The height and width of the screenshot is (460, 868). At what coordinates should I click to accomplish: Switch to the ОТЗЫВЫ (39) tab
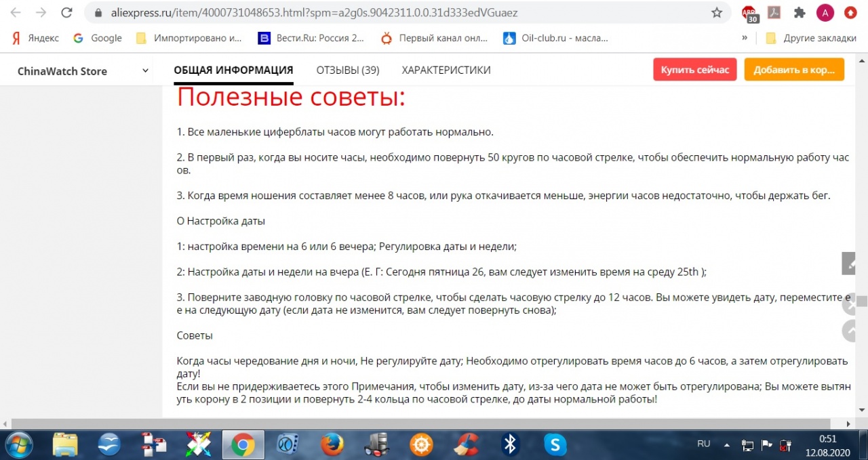click(x=347, y=70)
